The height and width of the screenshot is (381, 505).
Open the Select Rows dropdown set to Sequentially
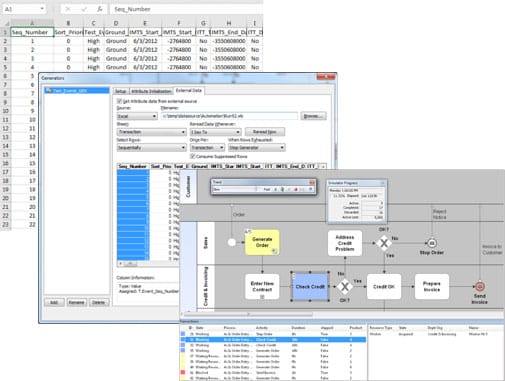click(x=151, y=147)
